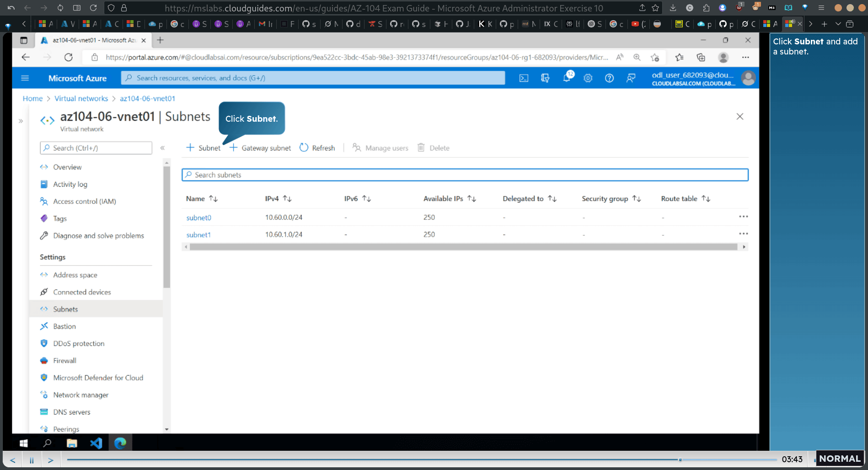
Task: Close the Subnets blade
Action: (x=740, y=117)
